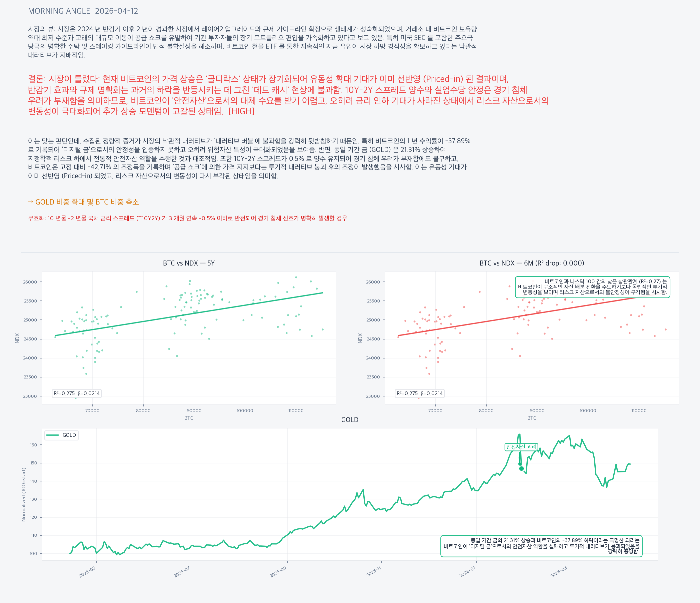Viewport: 700px width, 603px height.
Task: Click the R²=0.275 stats box in 6M chart
Action: (x=420, y=393)
